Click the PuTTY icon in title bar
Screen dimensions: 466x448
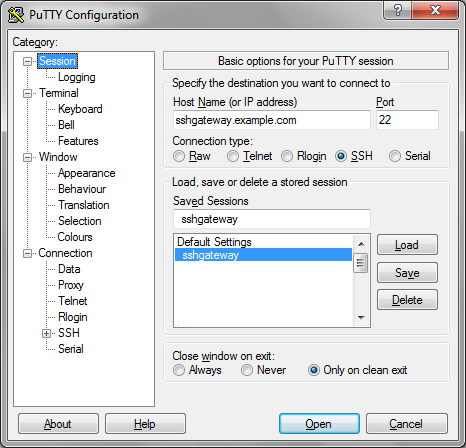[x=16, y=15]
